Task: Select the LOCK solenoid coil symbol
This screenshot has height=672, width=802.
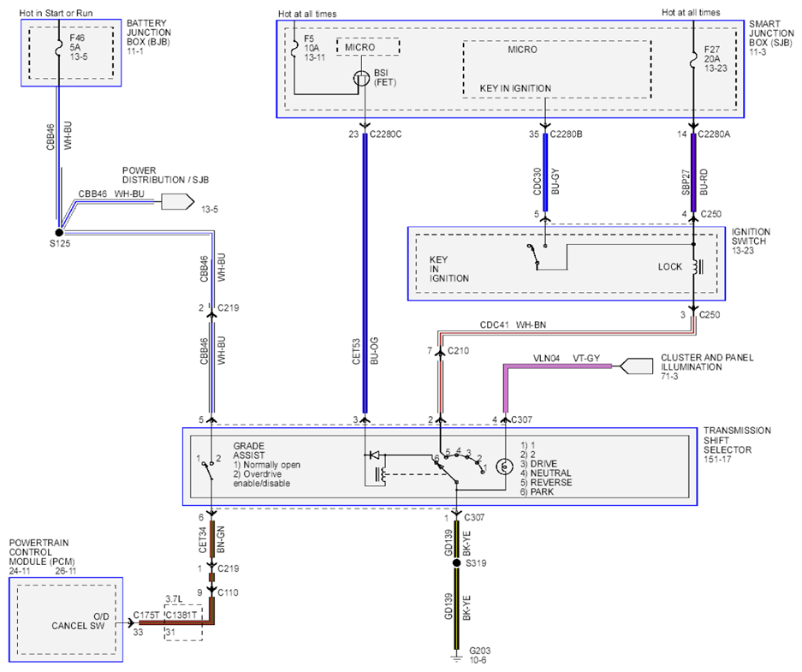Action: pyautogui.click(x=698, y=266)
